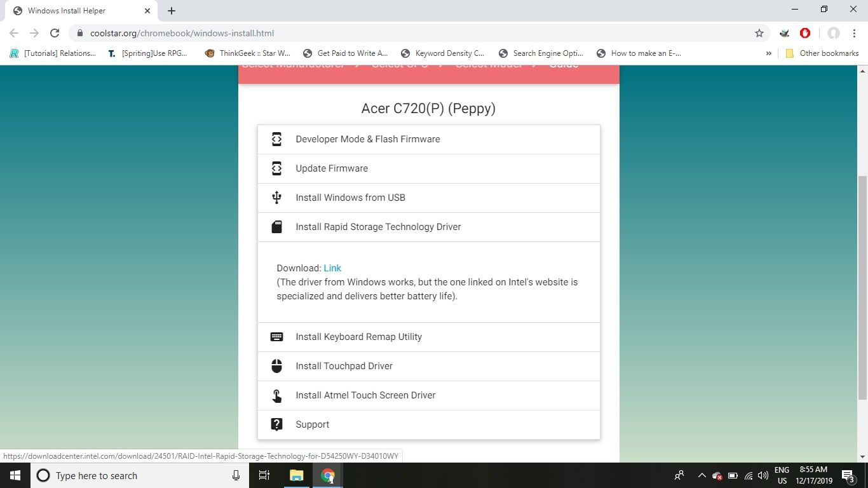This screenshot has height=488, width=868.
Task: Expand the Update Firmware section
Action: click(429, 168)
